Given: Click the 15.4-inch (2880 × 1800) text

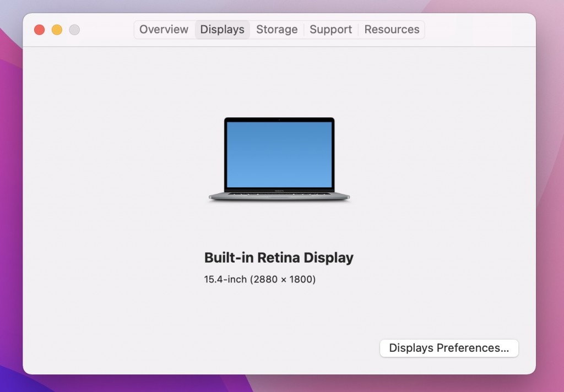Looking at the screenshot, I should [x=260, y=280].
